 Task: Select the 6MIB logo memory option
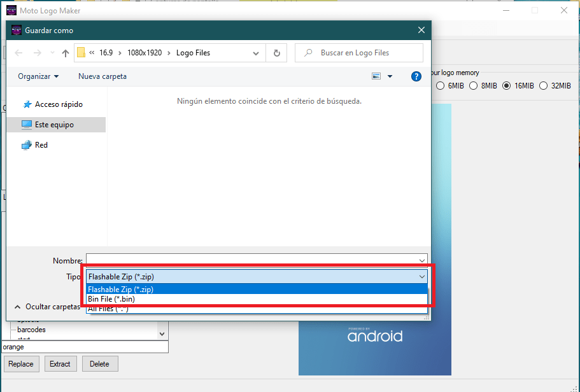[x=441, y=86]
